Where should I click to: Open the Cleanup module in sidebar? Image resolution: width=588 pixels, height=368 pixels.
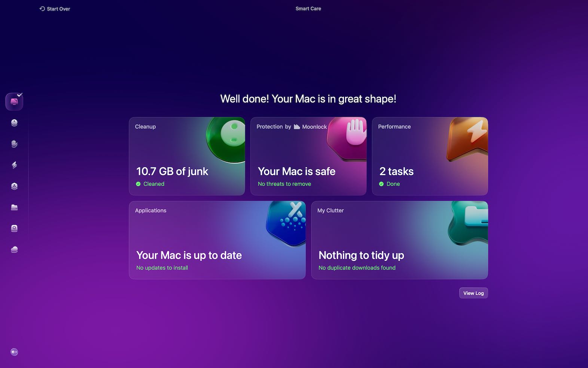[14, 123]
